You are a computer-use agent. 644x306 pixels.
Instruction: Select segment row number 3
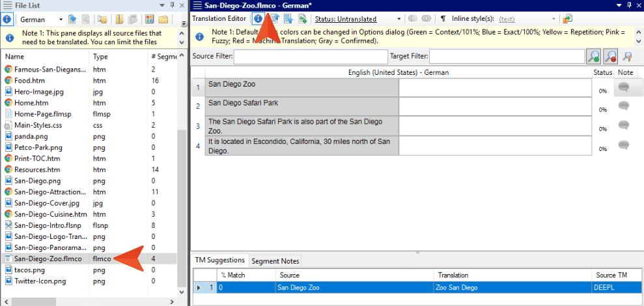pyautogui.click(x=198, y=126)
